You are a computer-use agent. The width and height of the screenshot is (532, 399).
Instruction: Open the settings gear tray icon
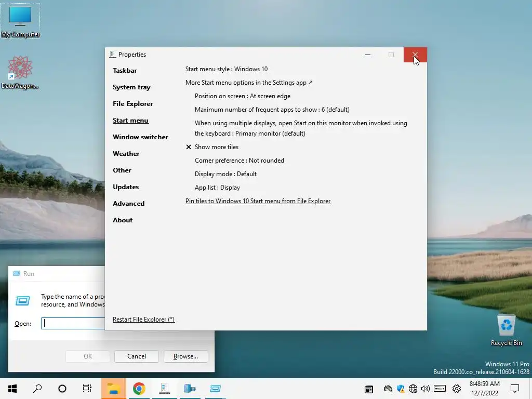click(x=457, y=389)
